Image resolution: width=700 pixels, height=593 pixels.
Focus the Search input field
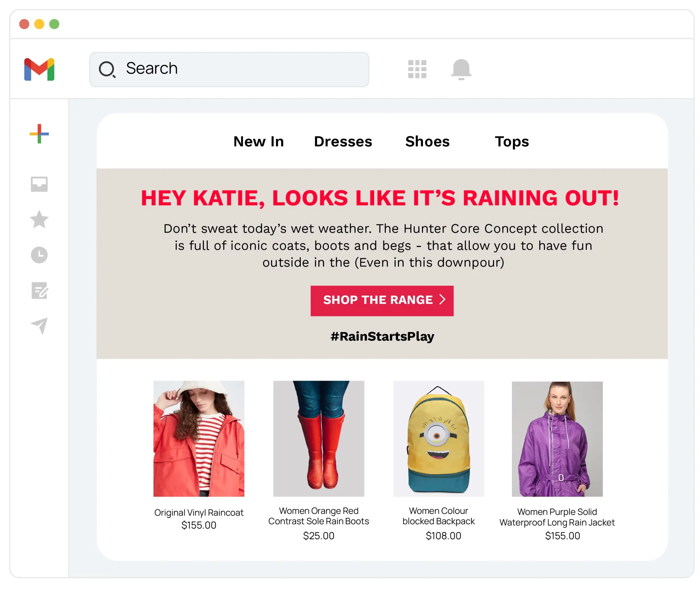[x=229, y=69]
